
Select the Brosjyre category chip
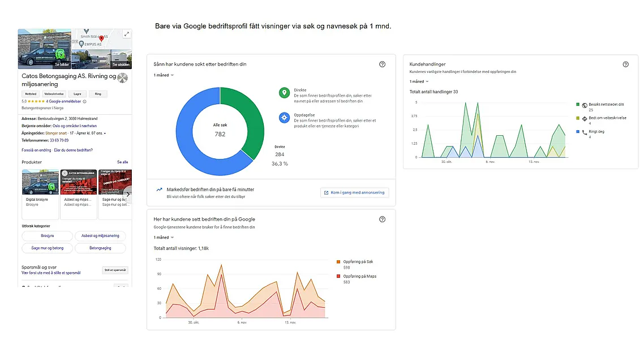tap(47, 236)
